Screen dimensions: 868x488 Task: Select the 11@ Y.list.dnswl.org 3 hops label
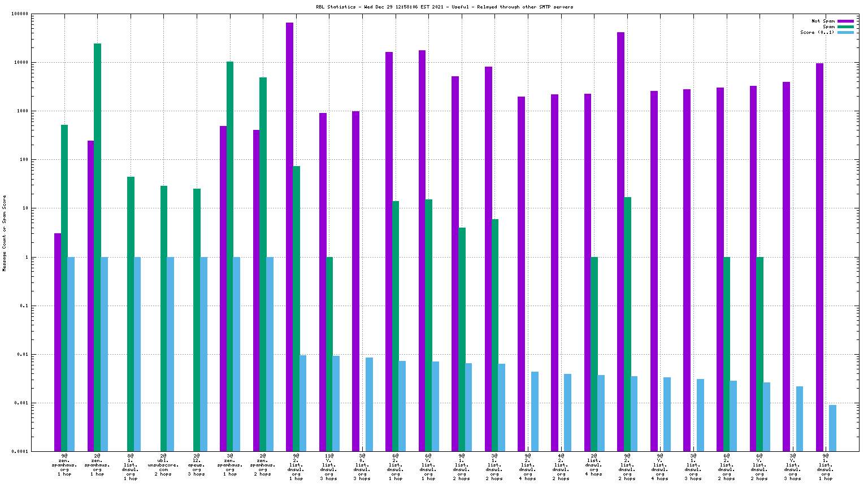click(x=329, y=467)
